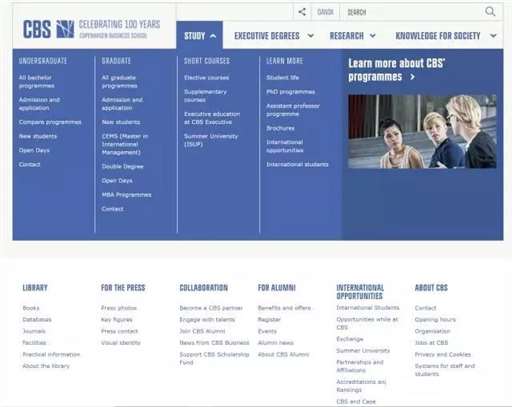Image resolution: width=512 pixels, height=407 pixels.
Task: Open Compare programmes link
Action: [50, 122]
